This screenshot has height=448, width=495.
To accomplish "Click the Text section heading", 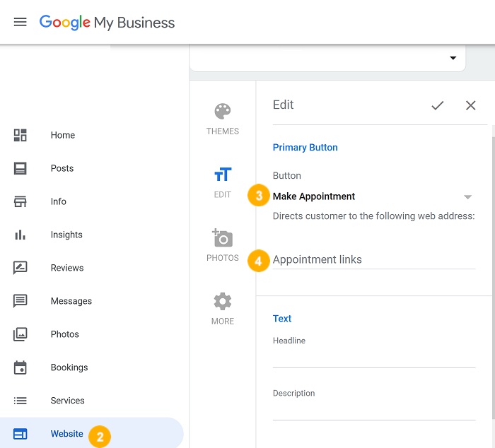I will [282, 319].
